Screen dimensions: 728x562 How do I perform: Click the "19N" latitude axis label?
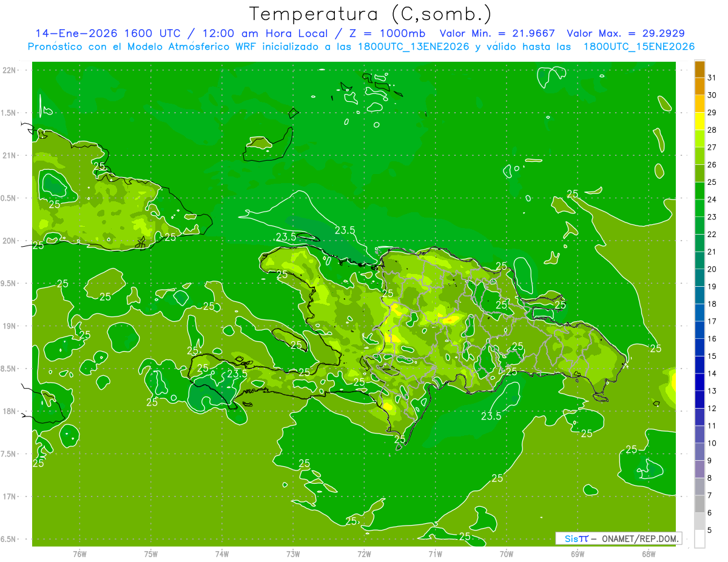[x=10, y=326]
